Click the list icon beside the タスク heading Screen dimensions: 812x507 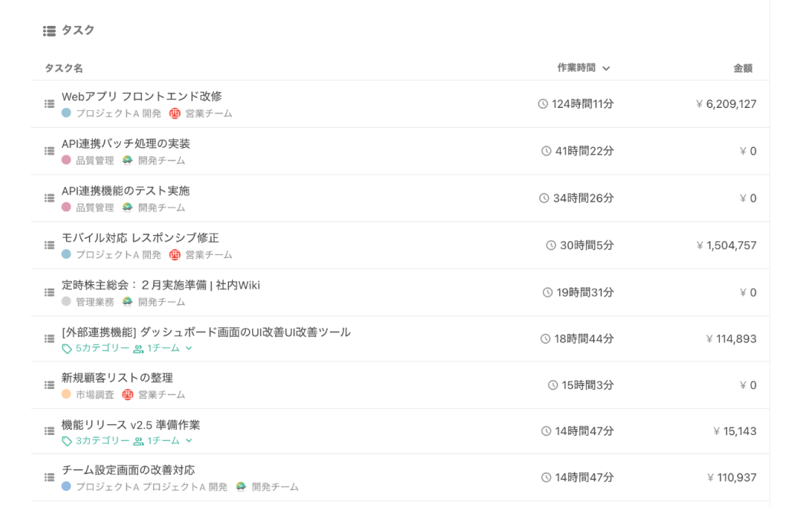[x=47, y=31]
